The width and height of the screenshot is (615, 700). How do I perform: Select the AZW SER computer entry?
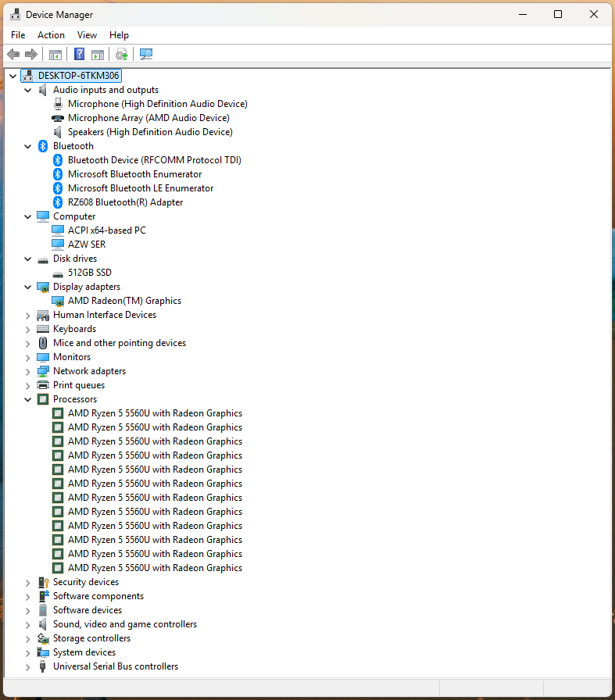click(87, 245)
